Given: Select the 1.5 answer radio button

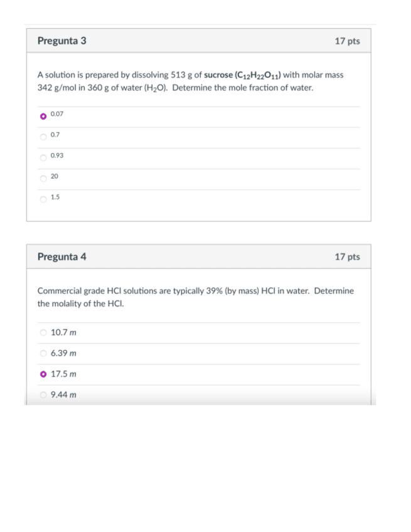Looking at the screenshot, I should (x=43, y=199).
